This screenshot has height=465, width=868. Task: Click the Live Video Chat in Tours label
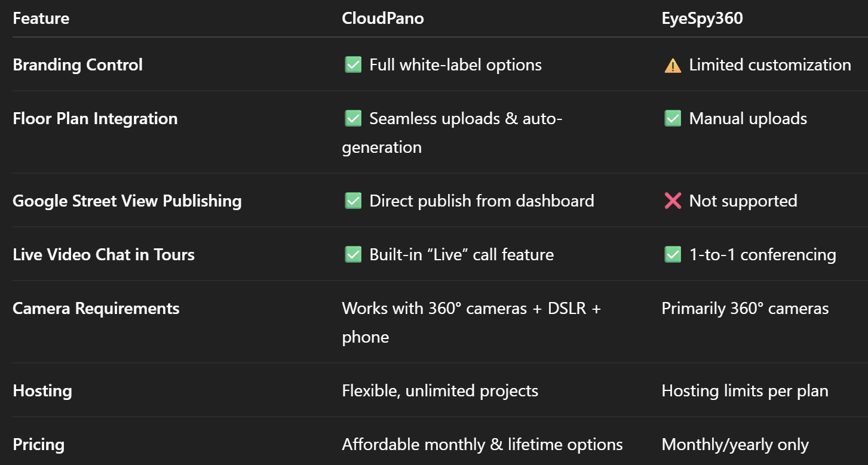click(104, 254)
